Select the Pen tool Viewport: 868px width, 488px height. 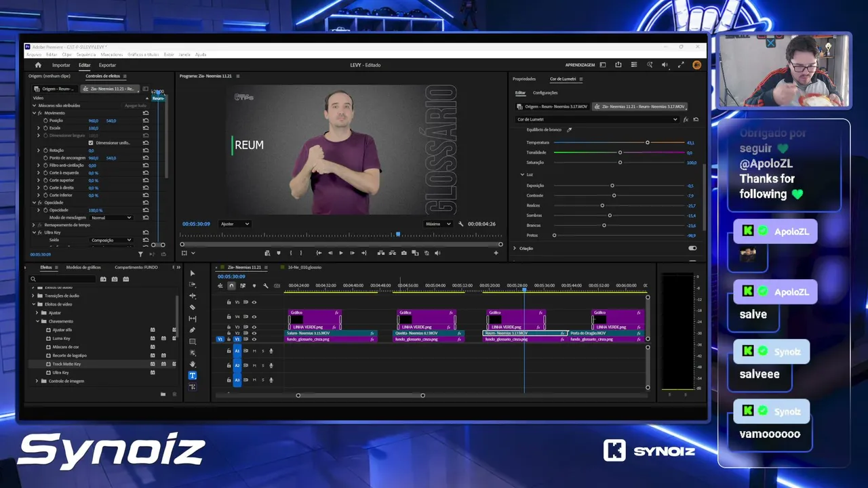tap(193, 330)
